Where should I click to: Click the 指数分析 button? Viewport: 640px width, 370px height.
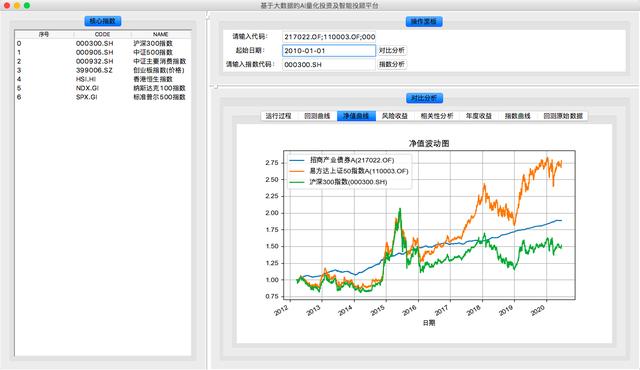391,64
